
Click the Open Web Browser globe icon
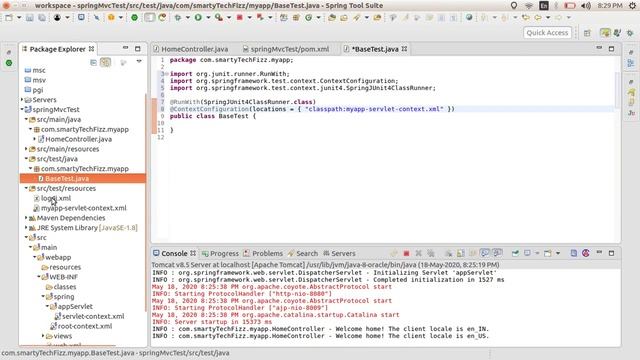(x=469, y=18)
